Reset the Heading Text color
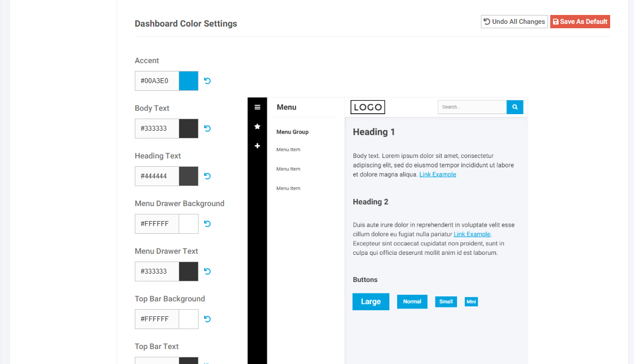The height and width of the screenshot is (364, 634). [x=207, y=176]
